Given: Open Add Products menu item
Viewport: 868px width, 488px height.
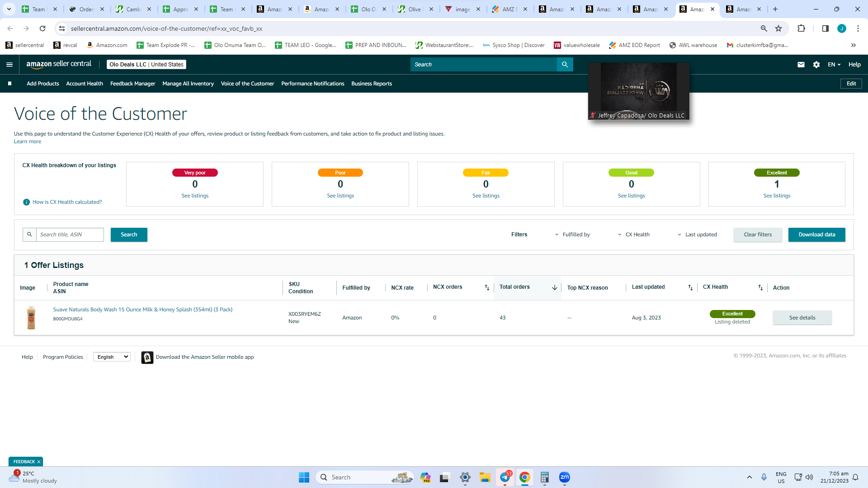Looking at the screenshot, I should pos(43,84).
